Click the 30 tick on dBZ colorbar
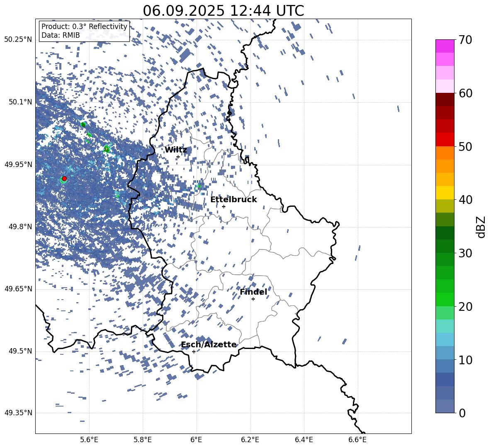The image size is (491, 448). pos(465,253)
